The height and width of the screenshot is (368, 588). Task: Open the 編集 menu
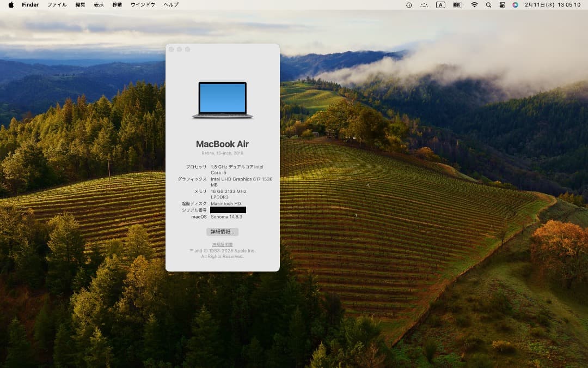[x=80, y=4]
